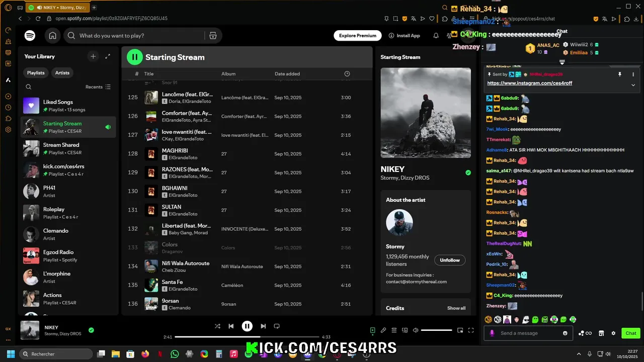The width and height of the screenshot is (644, 362).
Task: Expand the pinned chat message chevron
Action: (633, 85)
